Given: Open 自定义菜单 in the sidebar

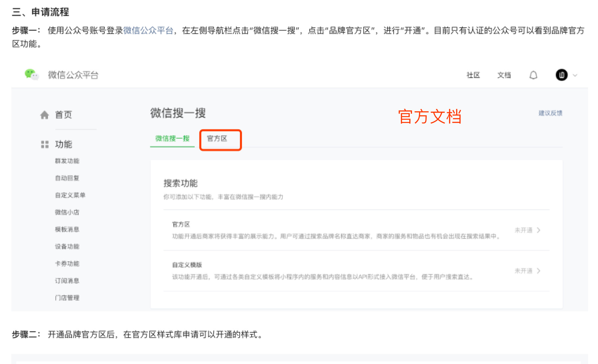Looking at the screenshot, I should tap(70, 195).
